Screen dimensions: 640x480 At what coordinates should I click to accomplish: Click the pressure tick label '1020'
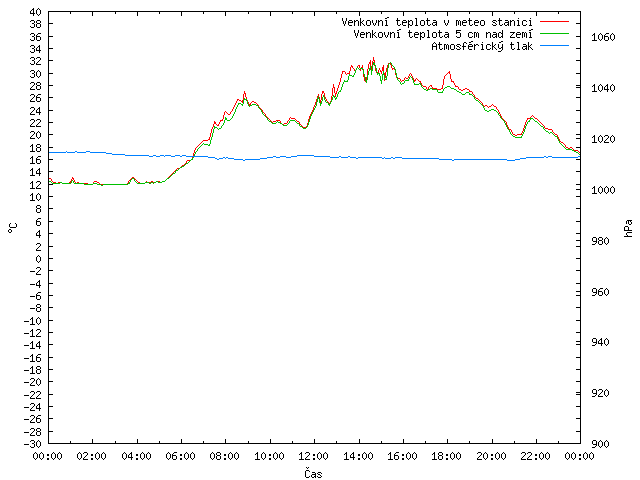click(603, 139)
